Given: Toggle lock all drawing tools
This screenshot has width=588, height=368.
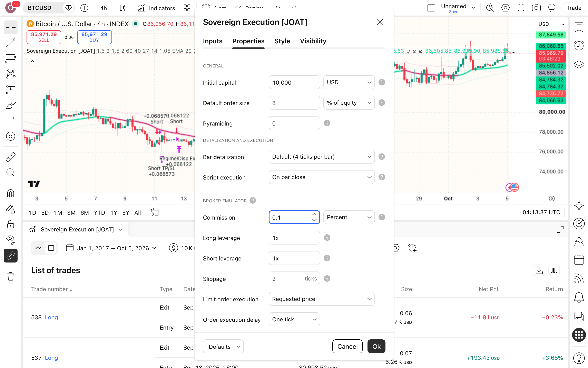Looking at the screenshot, I should tap(10, 224).
